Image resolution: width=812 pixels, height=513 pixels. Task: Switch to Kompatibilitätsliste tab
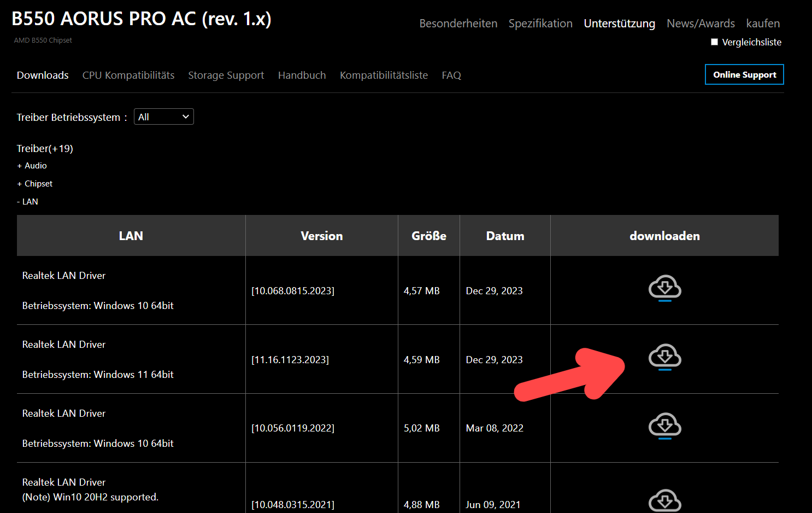coord(384,75)
